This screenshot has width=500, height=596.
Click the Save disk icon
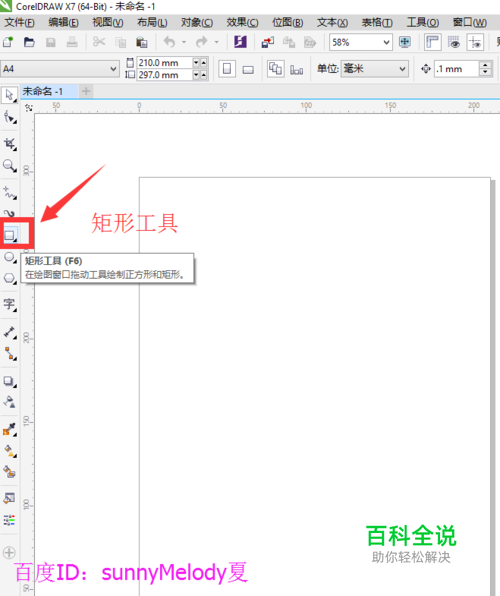click(51, 42)
